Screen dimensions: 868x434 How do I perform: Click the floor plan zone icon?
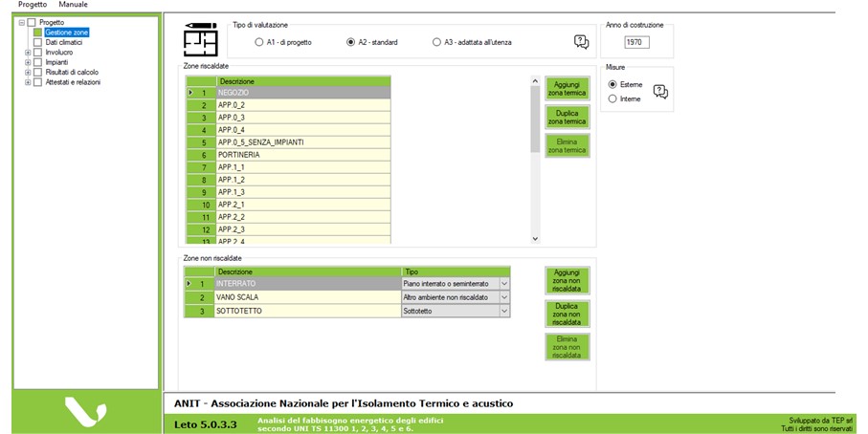(x=200, y=41)
